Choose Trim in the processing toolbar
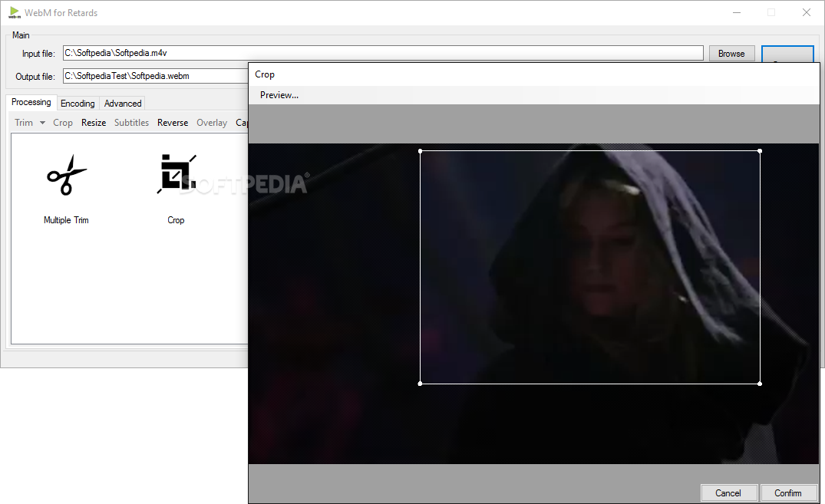Viewport: 825px width, 504px height. 24,123
